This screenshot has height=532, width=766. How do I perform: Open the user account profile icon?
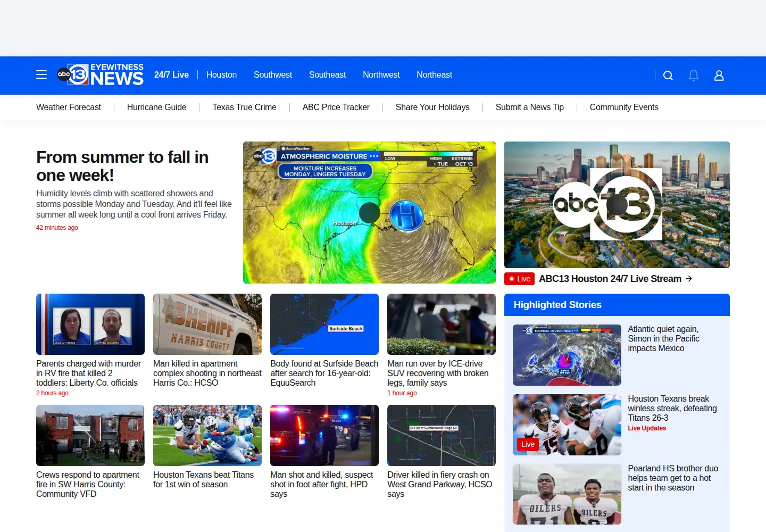719,76
